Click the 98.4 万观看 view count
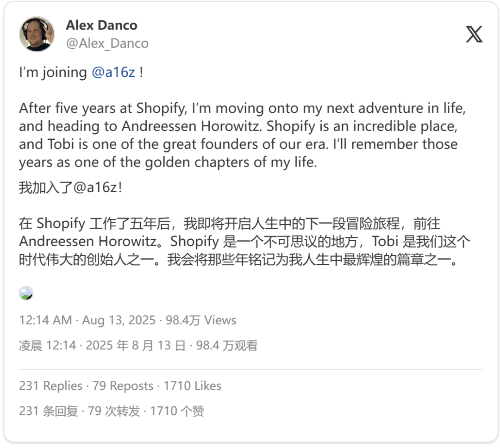This screenshot has width=500, height=448. (227, 346)
